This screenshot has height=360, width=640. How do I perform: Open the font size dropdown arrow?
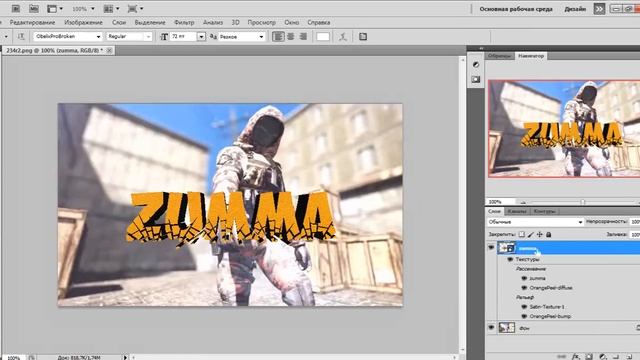201,37
